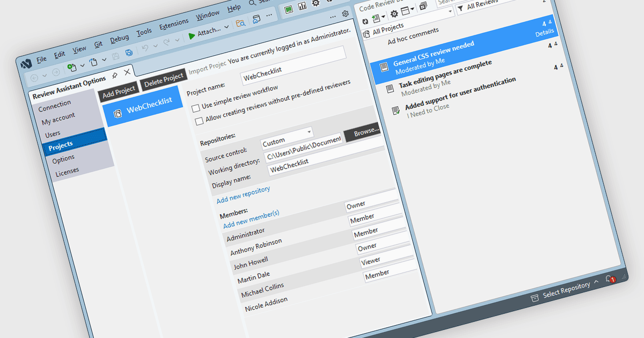Click the stacked windows icon in Code Review Board
644x338 pixels.
pyautogui.click(x=423, y=6)
